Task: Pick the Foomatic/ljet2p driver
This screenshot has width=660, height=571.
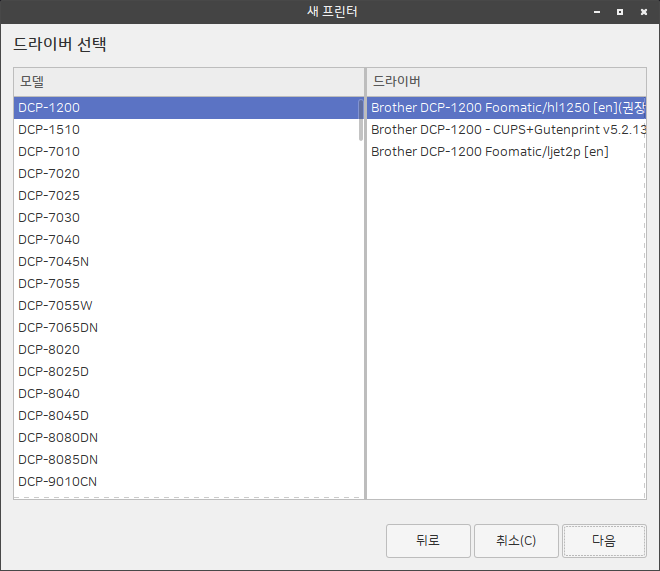Action: pos(490,152)
